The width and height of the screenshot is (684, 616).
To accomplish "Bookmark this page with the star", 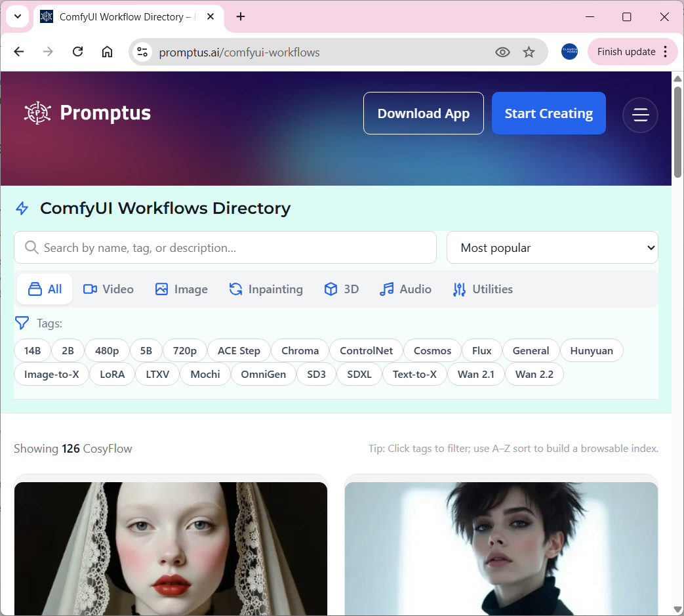I will (x=529, y=52).
